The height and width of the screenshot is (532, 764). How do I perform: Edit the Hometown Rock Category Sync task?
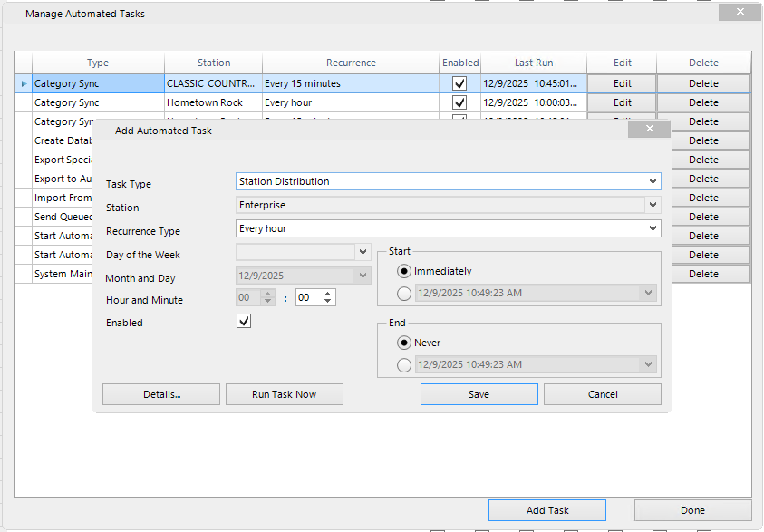[622, 102]
